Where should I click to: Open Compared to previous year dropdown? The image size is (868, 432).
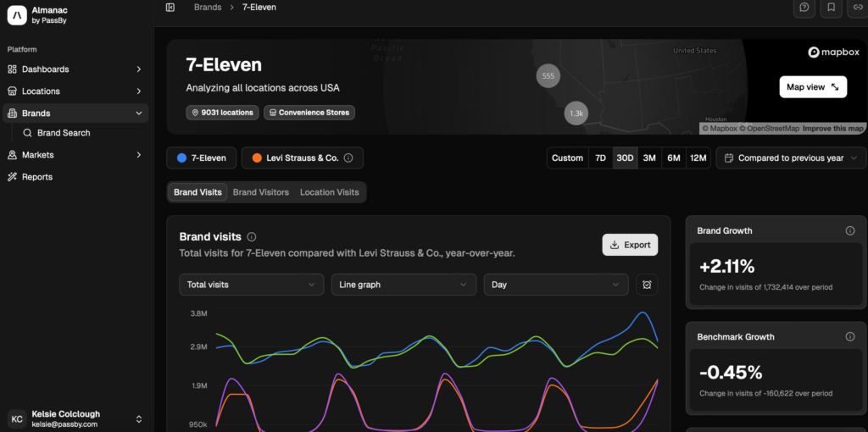point(791,158)
